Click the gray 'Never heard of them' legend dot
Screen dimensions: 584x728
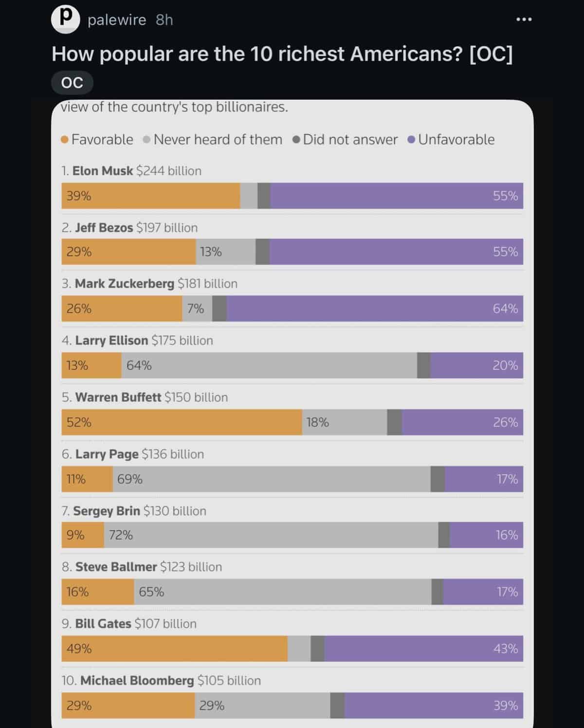(x=146, y=140)
